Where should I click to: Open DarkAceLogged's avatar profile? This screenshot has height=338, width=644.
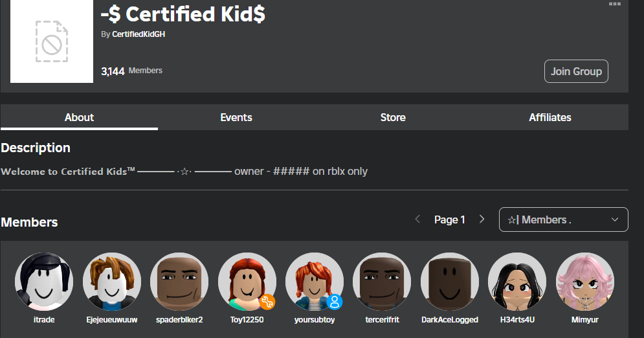click(450, 282)
